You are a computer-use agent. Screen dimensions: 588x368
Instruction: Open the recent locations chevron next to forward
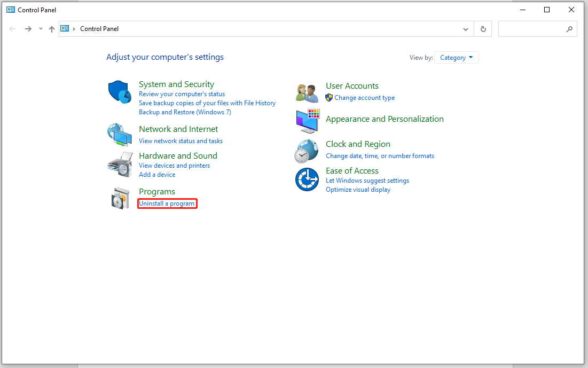coord(41,29)
